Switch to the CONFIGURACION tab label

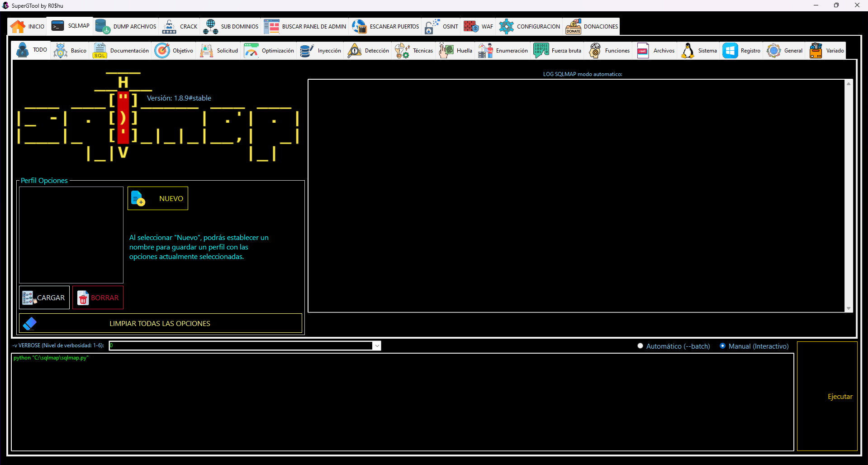tap(538, 27)
